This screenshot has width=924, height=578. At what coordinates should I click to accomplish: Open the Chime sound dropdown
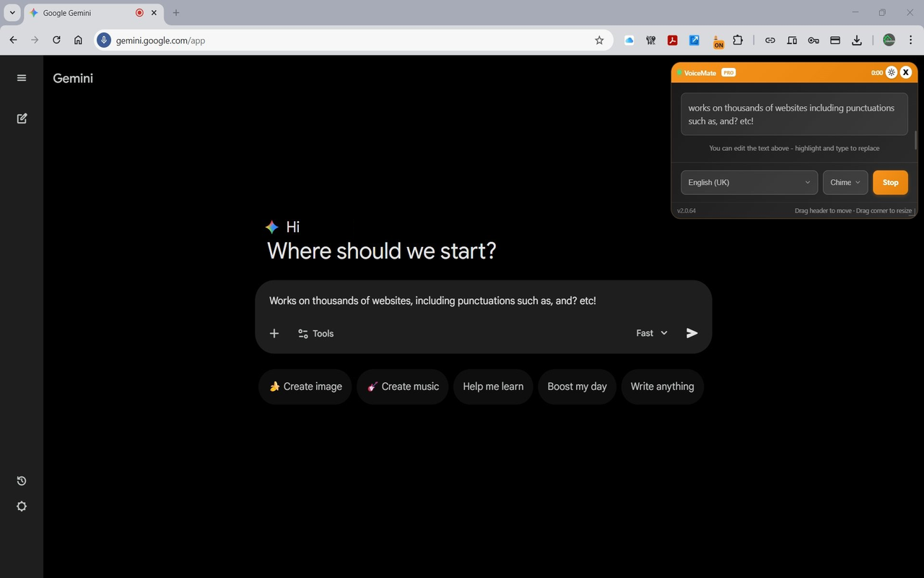[x=845, y=183]
